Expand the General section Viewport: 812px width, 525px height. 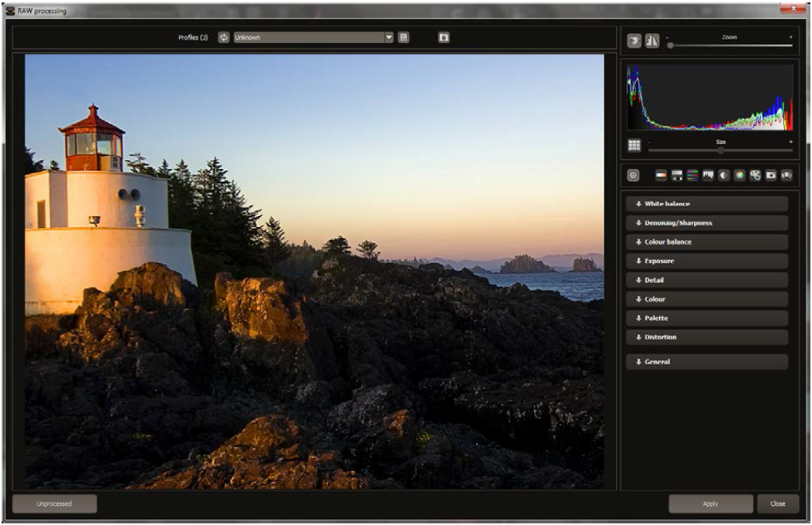pos(707,362)
